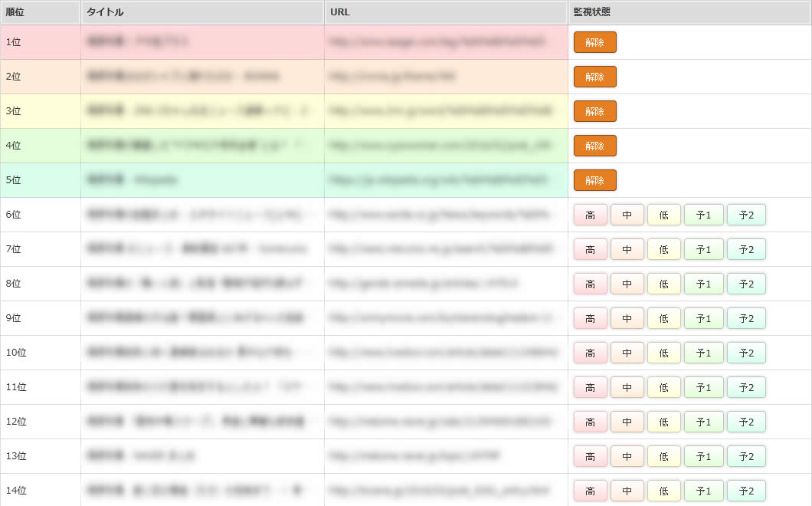Click 予1 in the 14位 row
Screen dimensions: 812x506
[x=703, y=491]
